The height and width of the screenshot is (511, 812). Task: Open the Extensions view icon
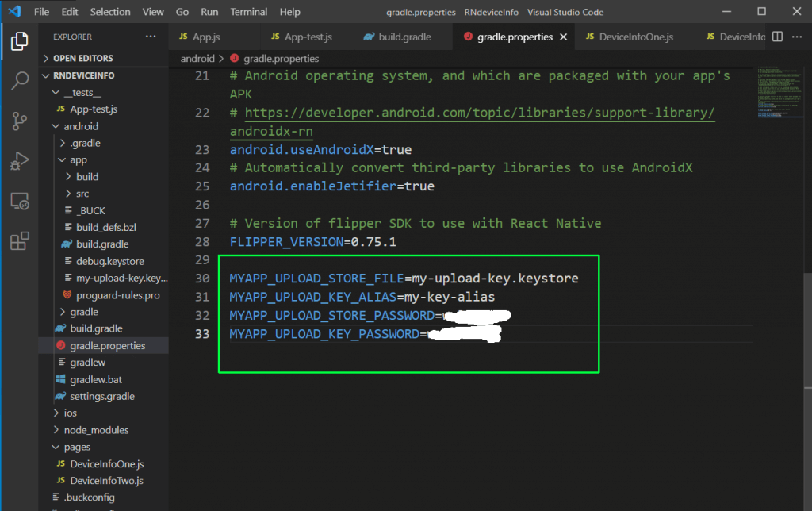click(19, 242)
